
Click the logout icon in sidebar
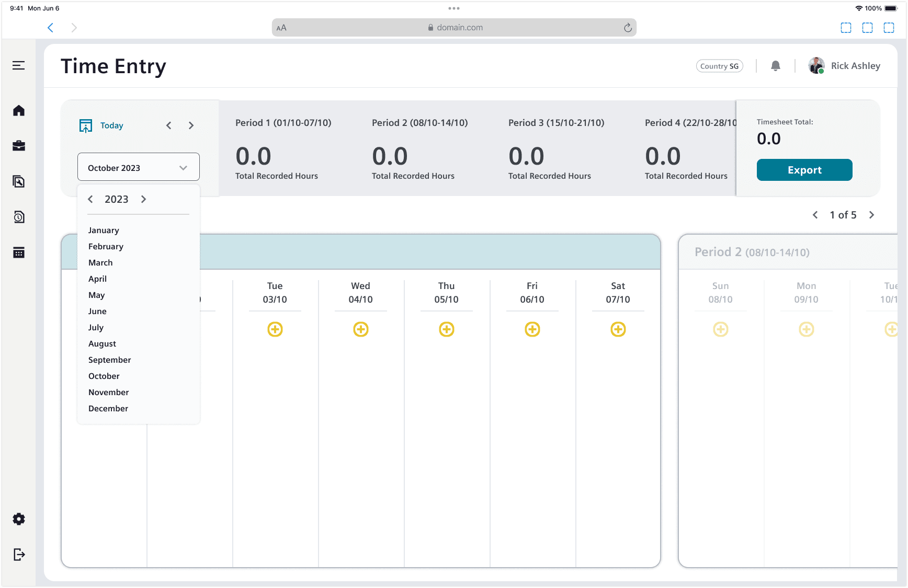pos(19,555)
